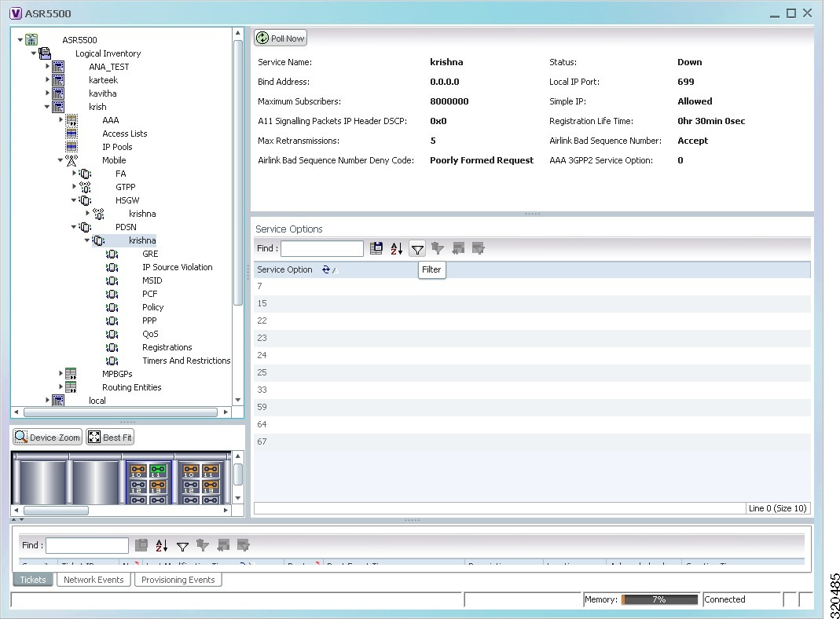Viewport: 840px width, 619px height.
Task: Click clear filter icon in Service Options toolbar
Action: [438, 248]
